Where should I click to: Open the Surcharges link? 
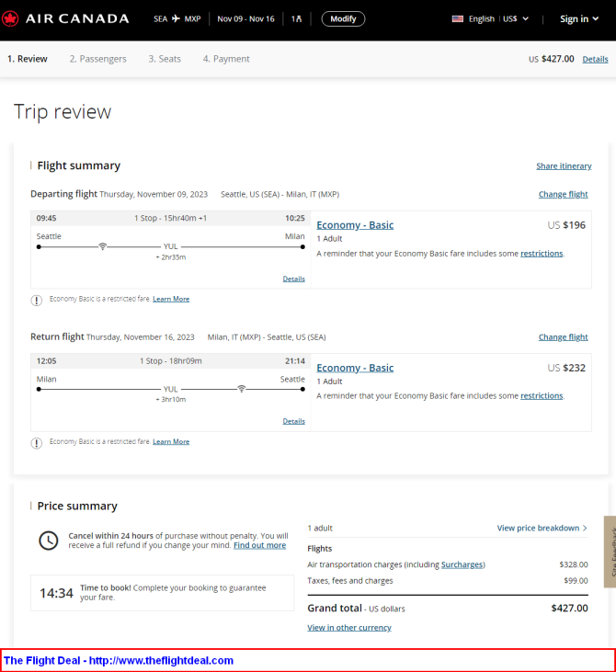coord(462,564)
